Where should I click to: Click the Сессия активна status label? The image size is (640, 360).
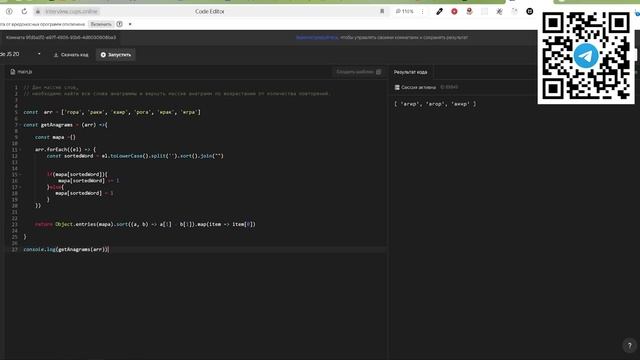click(415, 87)
